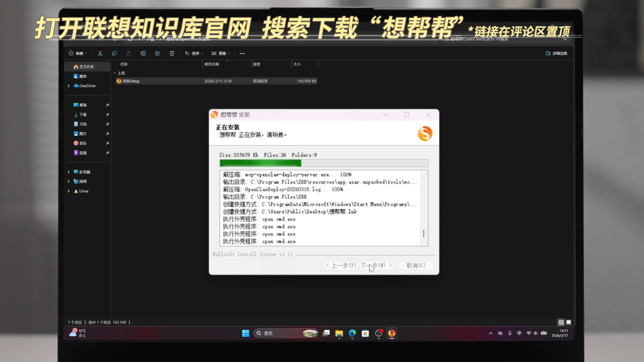The height and width of the screenshot is (362, 644).
Task: Switch to large thumbnails view layout
Action: (x=569, y=322)
